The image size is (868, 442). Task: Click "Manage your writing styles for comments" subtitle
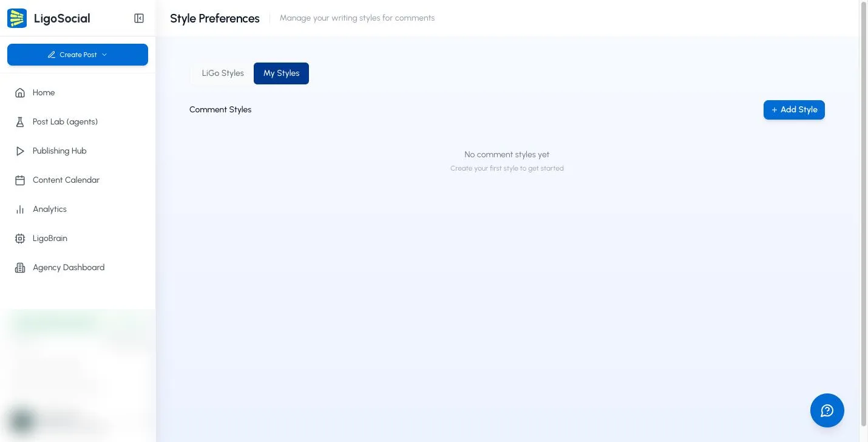pos(357,18)
